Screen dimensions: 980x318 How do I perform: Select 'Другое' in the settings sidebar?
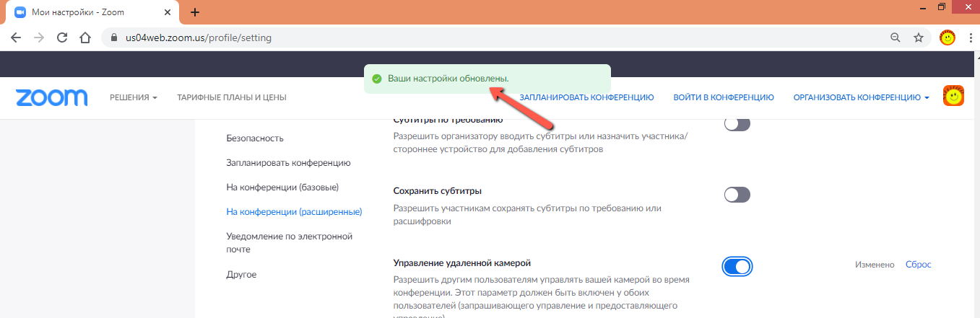241,275
